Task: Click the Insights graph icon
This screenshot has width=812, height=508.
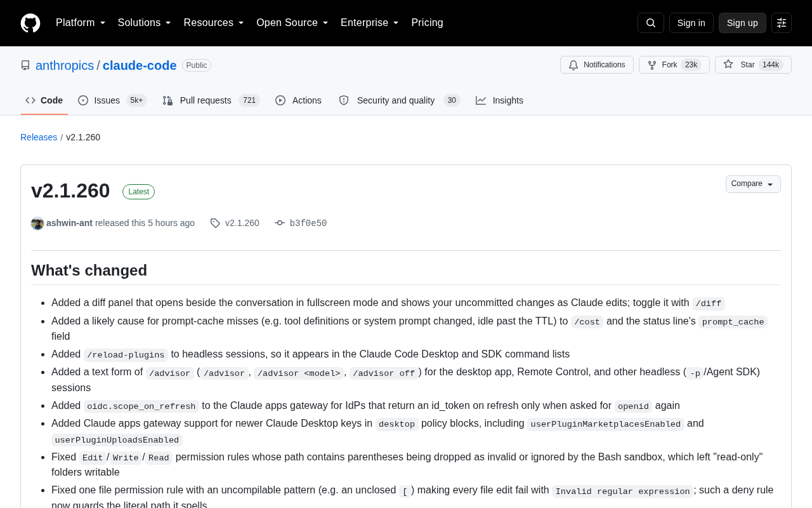Action: click(481, 100)
